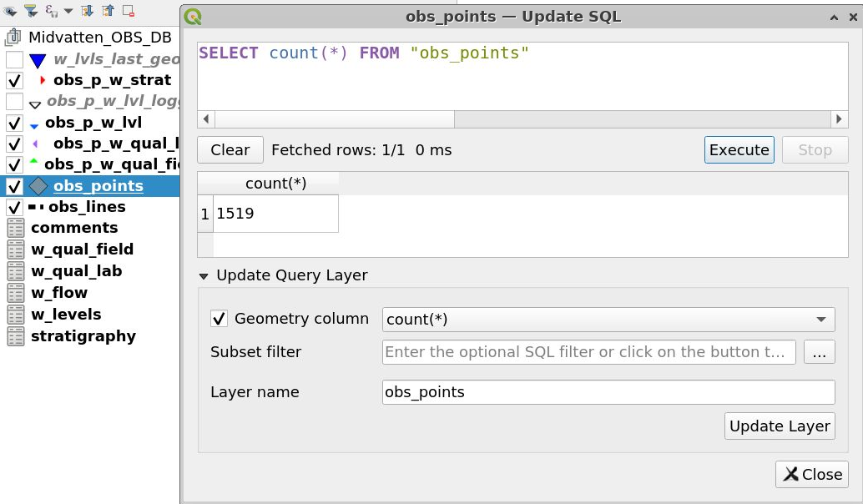Expand all layers using the expand-all icon

[88, 12]
